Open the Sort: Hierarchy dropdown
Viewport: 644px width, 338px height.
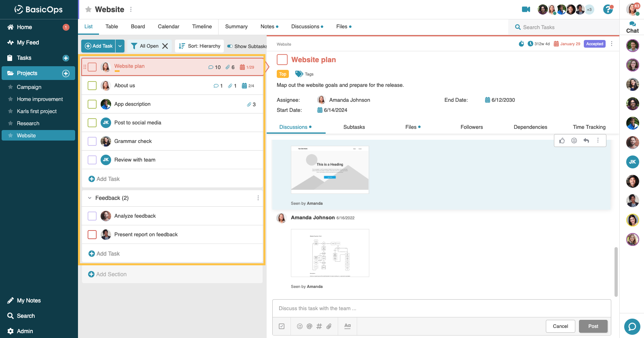[200, 46]
